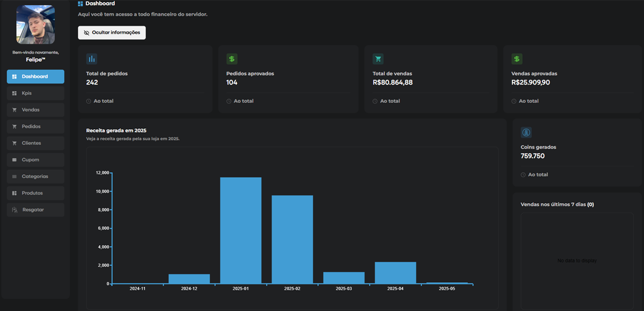
Task: Toggle Ocultar informações to hide values
Action: (x=112, y=33)
